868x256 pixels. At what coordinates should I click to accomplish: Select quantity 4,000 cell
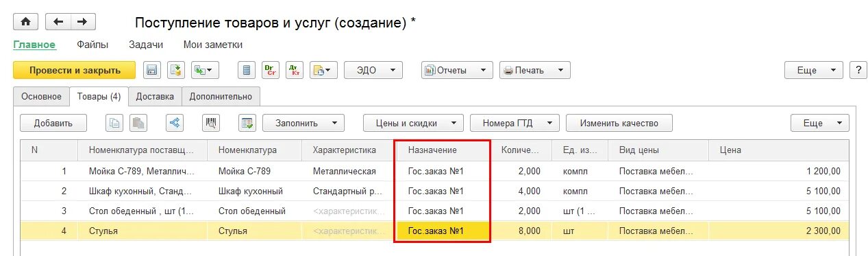coord(521,191)
